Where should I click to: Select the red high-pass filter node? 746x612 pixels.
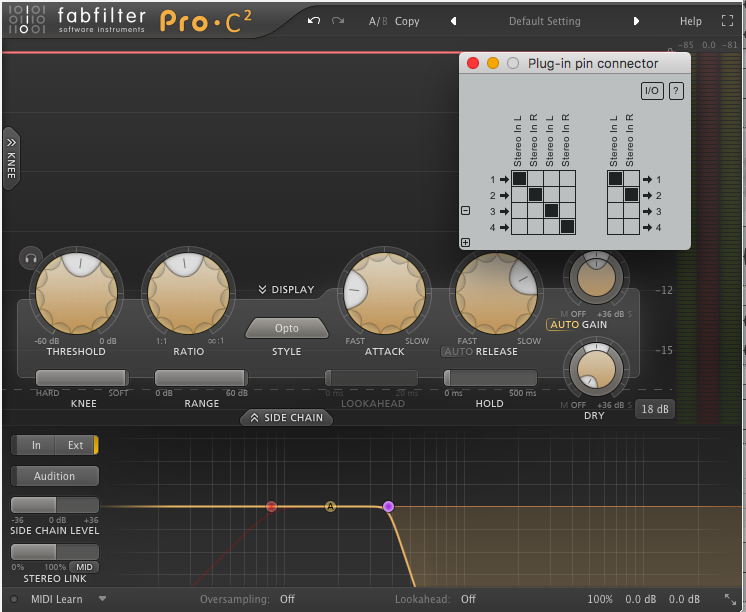coord(271,506)
